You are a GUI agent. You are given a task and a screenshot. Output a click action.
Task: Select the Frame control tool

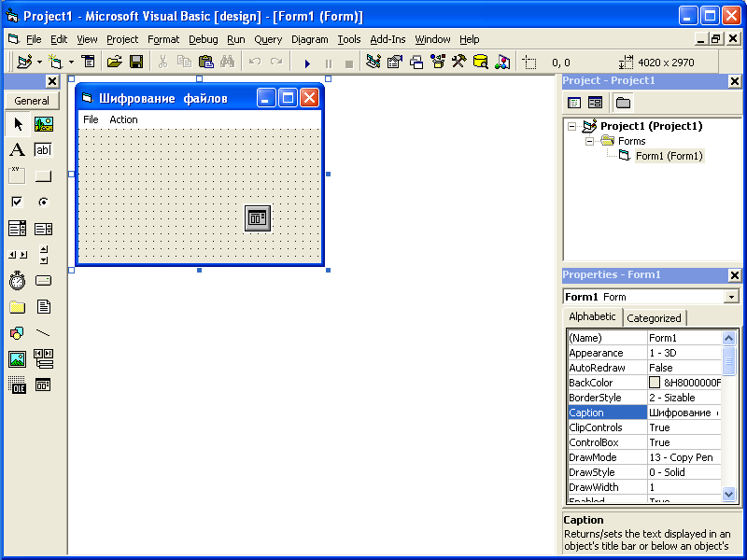click(18, 175)
